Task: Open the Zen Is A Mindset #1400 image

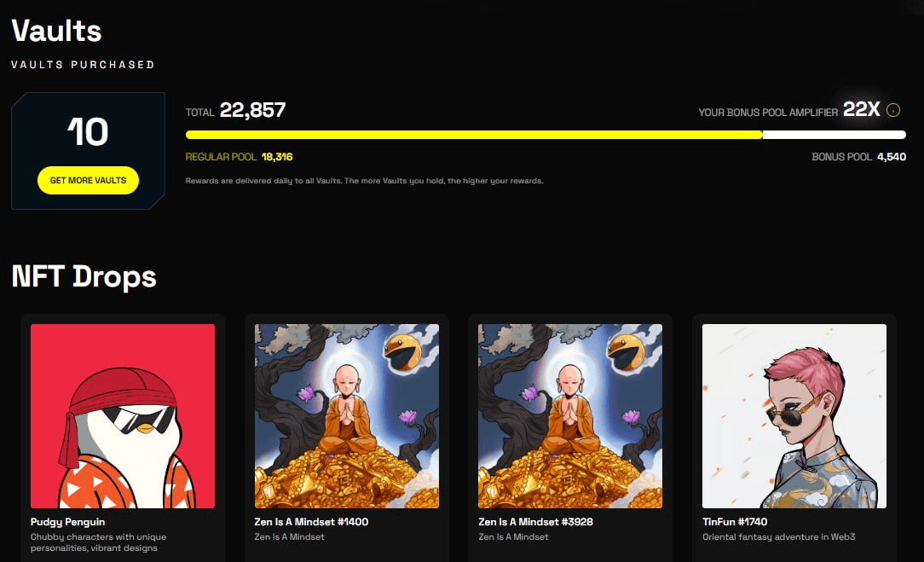Action: 346,416
